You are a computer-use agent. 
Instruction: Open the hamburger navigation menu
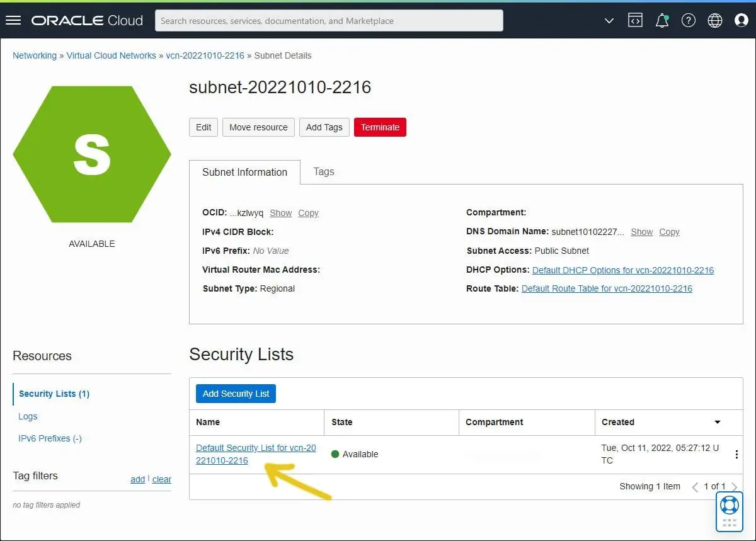coord(13,21)
